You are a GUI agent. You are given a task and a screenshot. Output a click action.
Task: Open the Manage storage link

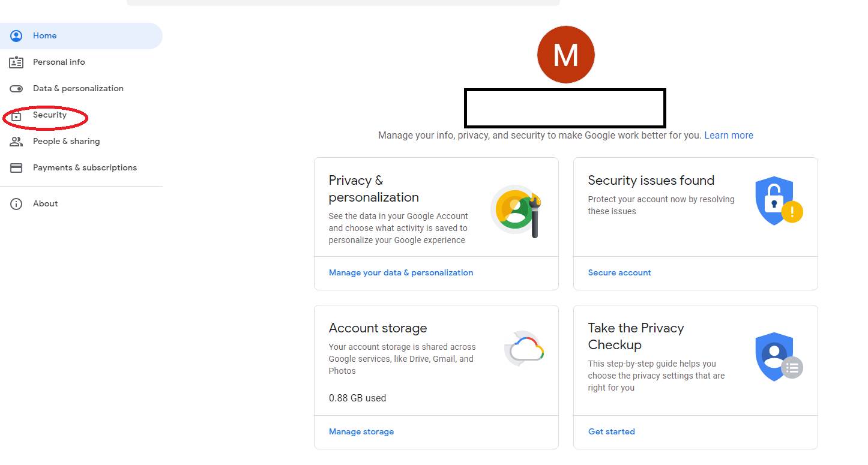tap(361, 432)
